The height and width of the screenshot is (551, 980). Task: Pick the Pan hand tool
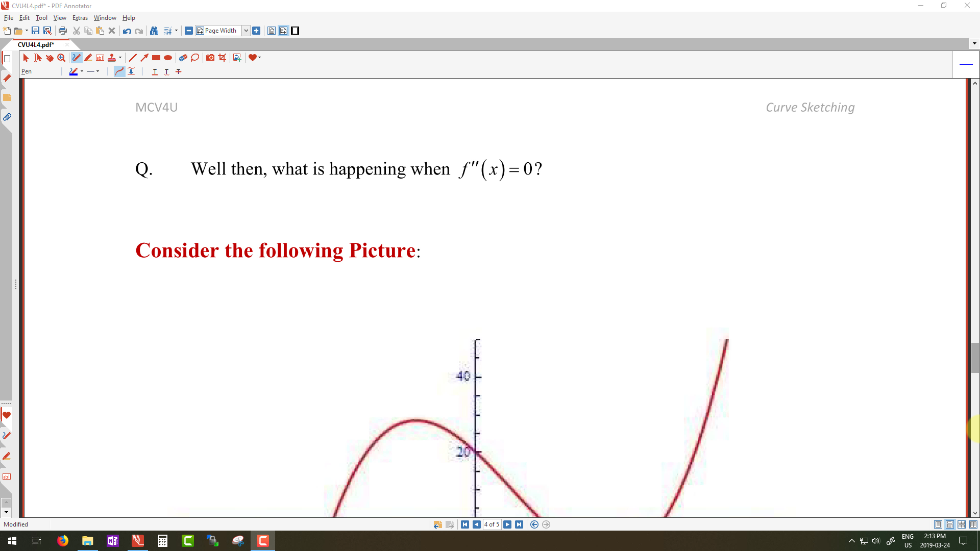pos(50,58)
